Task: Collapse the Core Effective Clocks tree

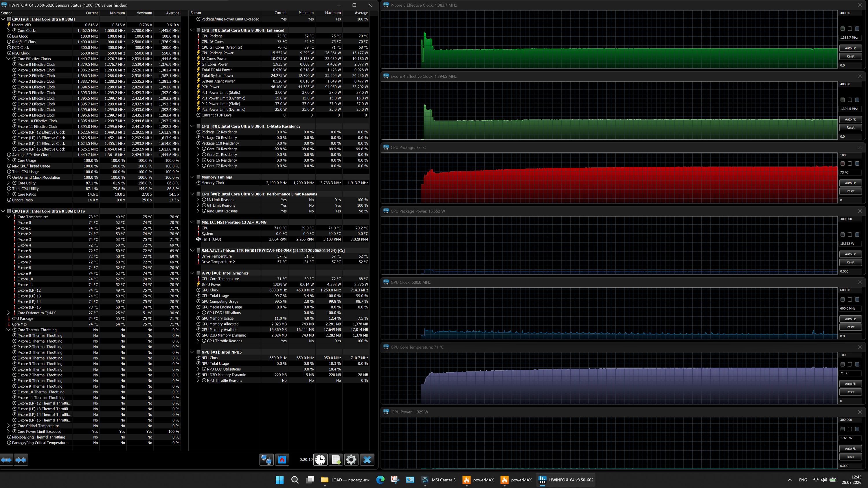Action: point(8,59)
